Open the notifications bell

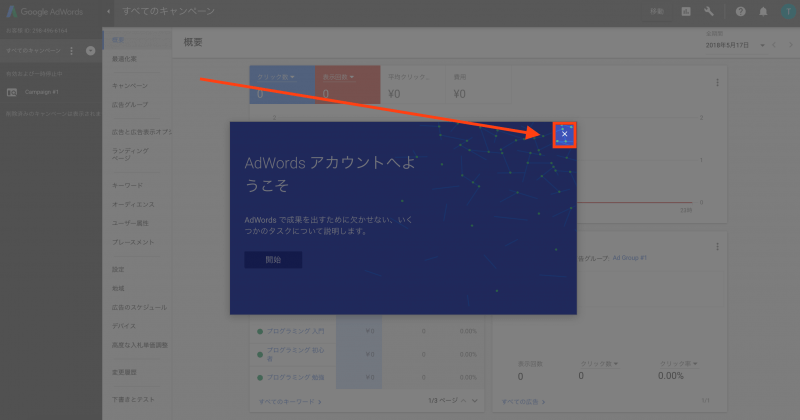(x=763, y=11)
